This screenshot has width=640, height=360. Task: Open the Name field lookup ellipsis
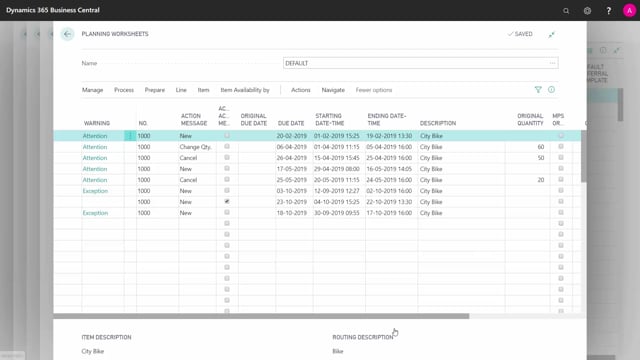(552, 63)
